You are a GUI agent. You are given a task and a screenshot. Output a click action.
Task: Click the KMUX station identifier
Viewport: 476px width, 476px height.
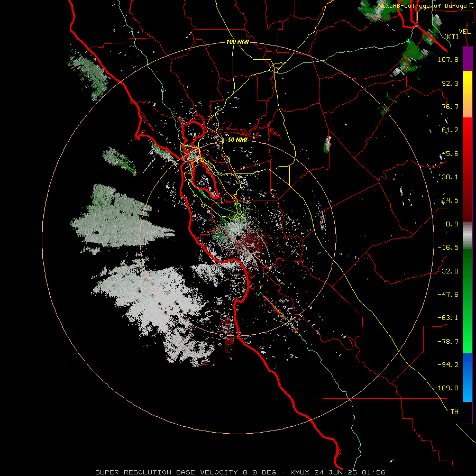coord(300,472)
